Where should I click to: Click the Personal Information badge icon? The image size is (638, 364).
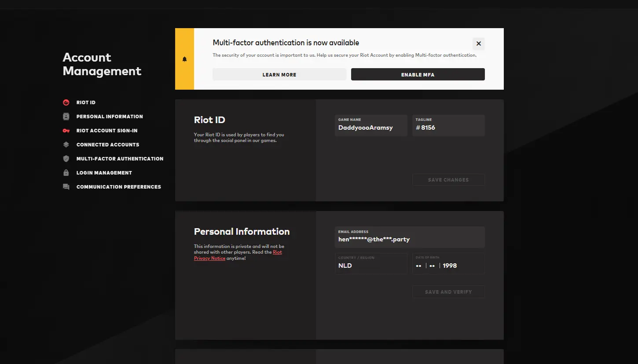(x=66, y=116)
